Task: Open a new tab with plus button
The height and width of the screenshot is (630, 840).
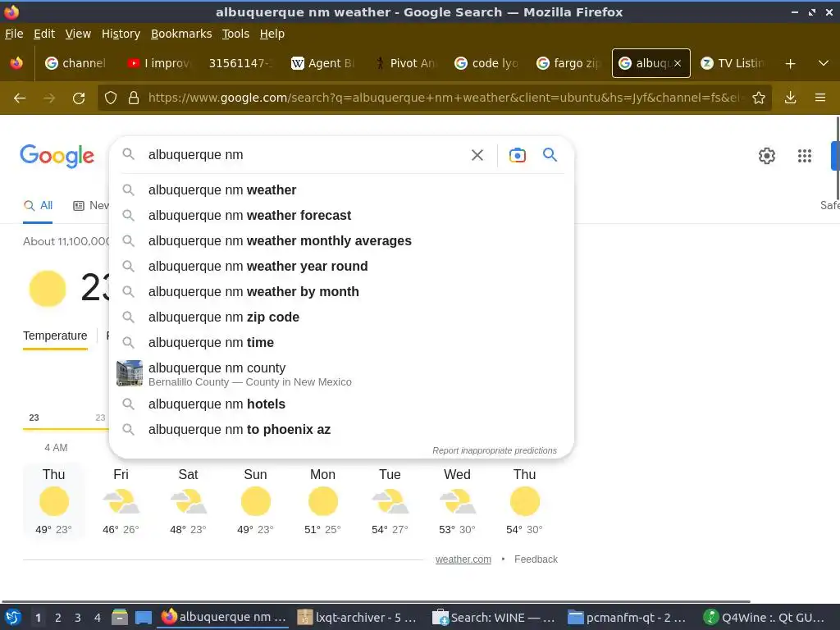Action: 790,64
